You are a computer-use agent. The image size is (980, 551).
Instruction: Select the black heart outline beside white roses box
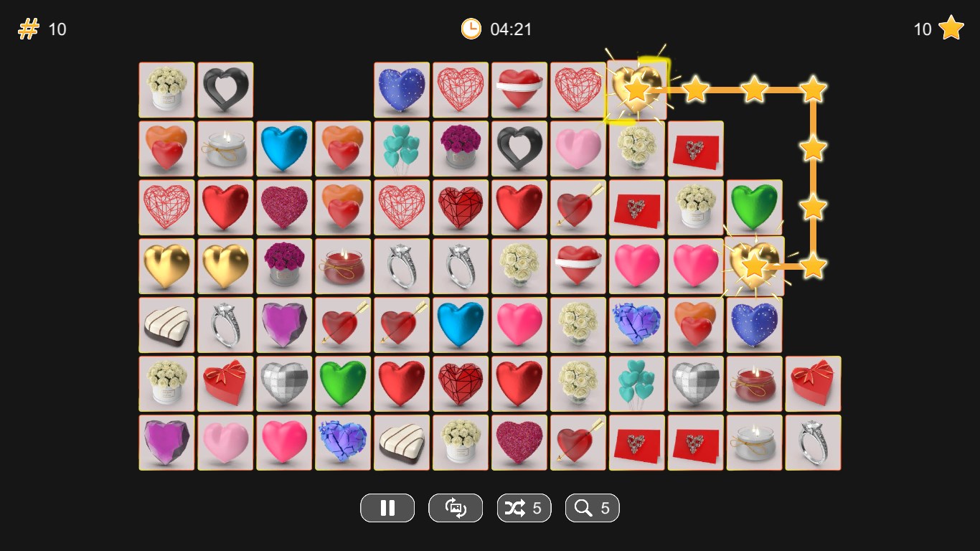[x=225, y=90]
